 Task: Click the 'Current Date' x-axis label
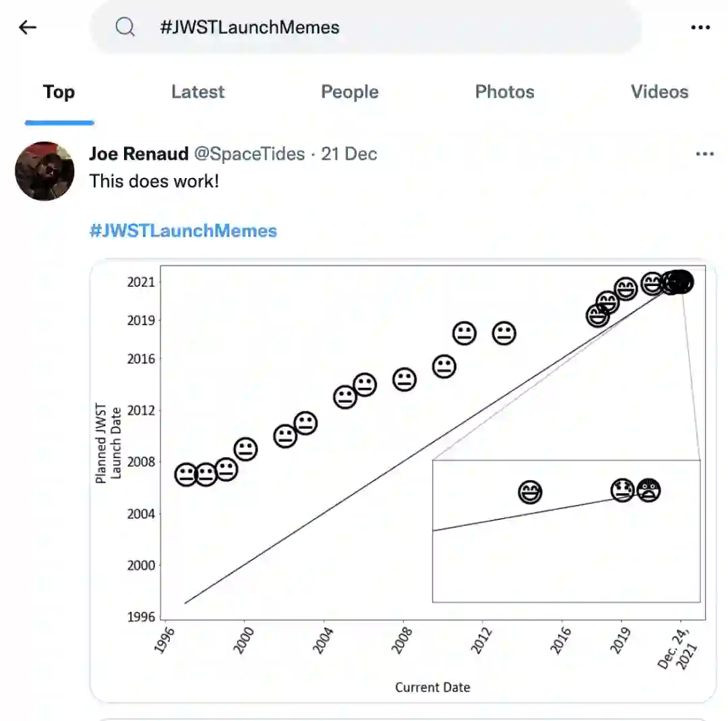click(432, 687)
